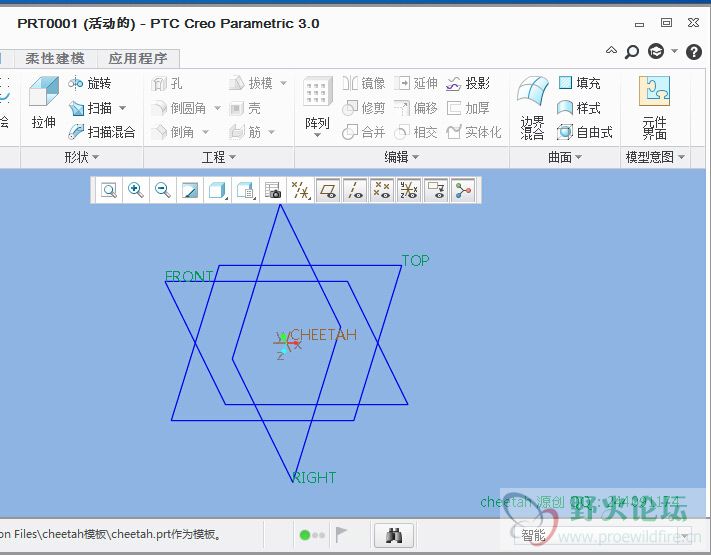This screenshot has height=555, width=711.
Task: Open the 倒圆角 dropdown arrow
Action: click(x=217, y=108)
